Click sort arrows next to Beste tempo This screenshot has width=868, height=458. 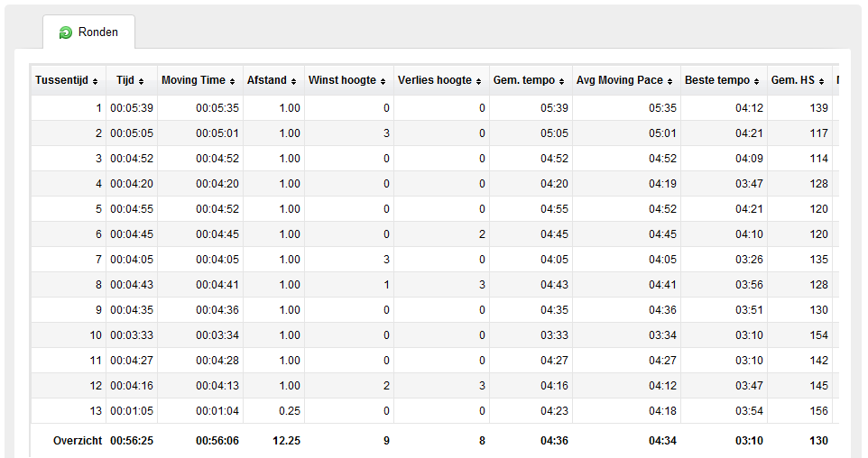tap(757, 81)
